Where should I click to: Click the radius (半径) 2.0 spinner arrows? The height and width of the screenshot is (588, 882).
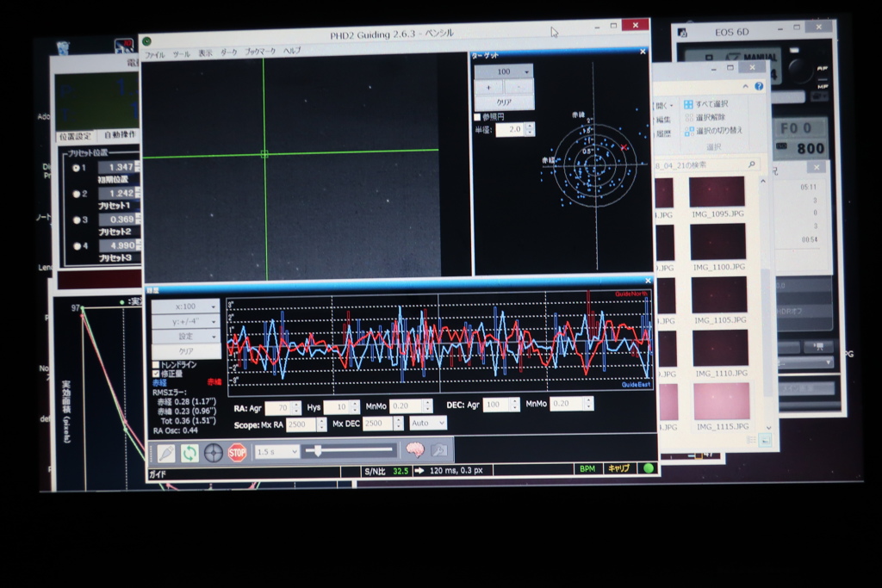pos(530,129)
